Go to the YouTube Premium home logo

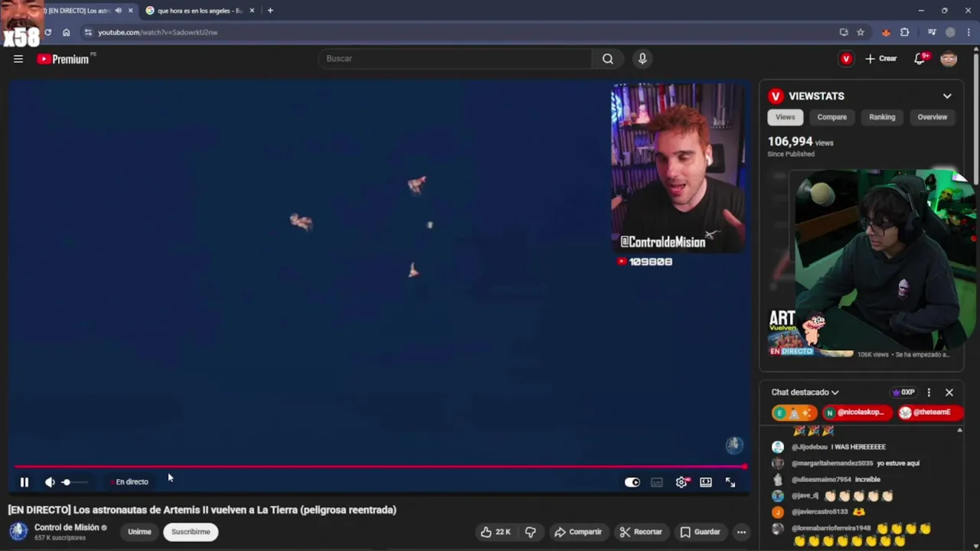(64, 59)
